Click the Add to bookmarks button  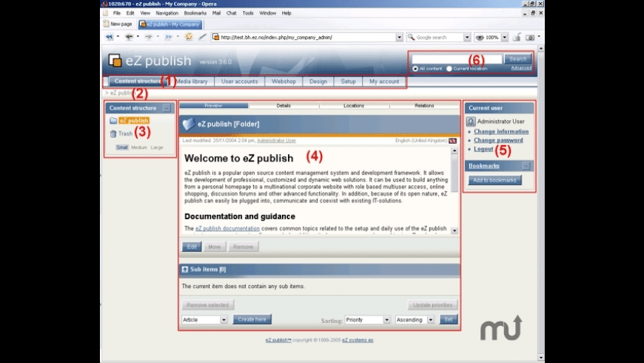pos(494,180)
